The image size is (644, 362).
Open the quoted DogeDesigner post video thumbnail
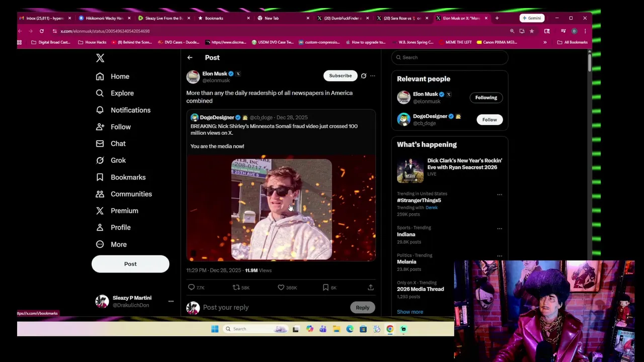coord(281,208)
